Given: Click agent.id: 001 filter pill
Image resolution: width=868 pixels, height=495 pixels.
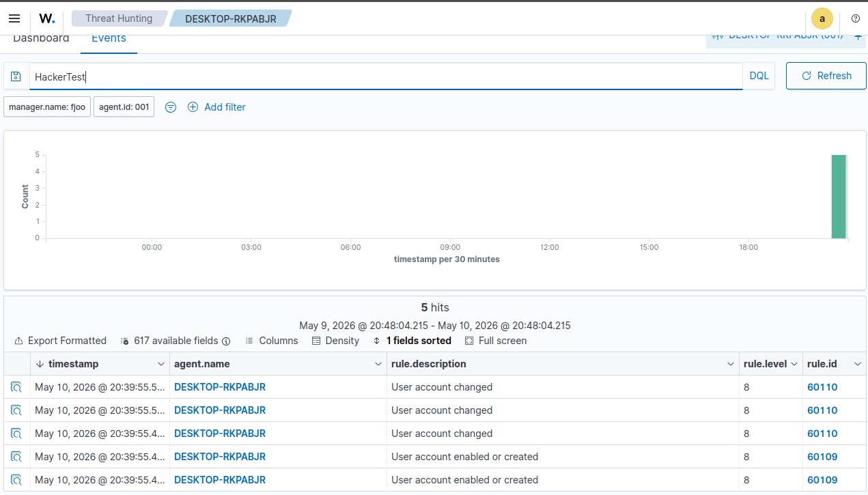Looking at the screenshot, I should click(124, 107).
